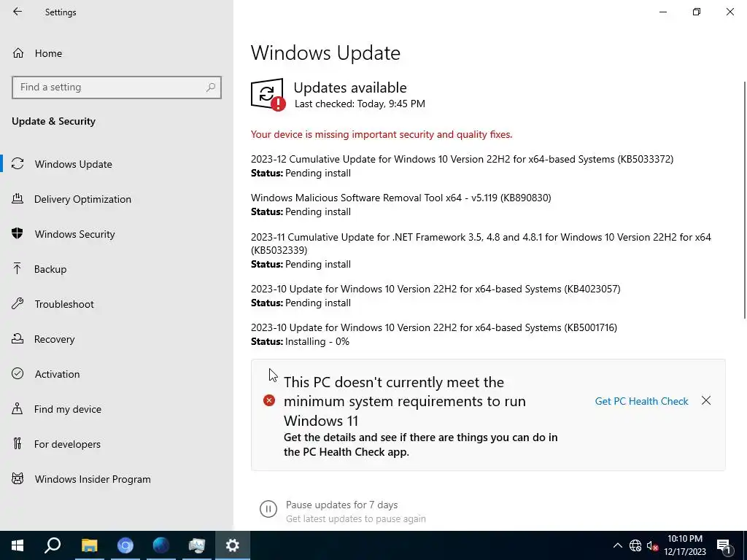This screenshot has width=747, height=560.
Task: Open File Explorer from the taskbar
Action: pos(89,545)
